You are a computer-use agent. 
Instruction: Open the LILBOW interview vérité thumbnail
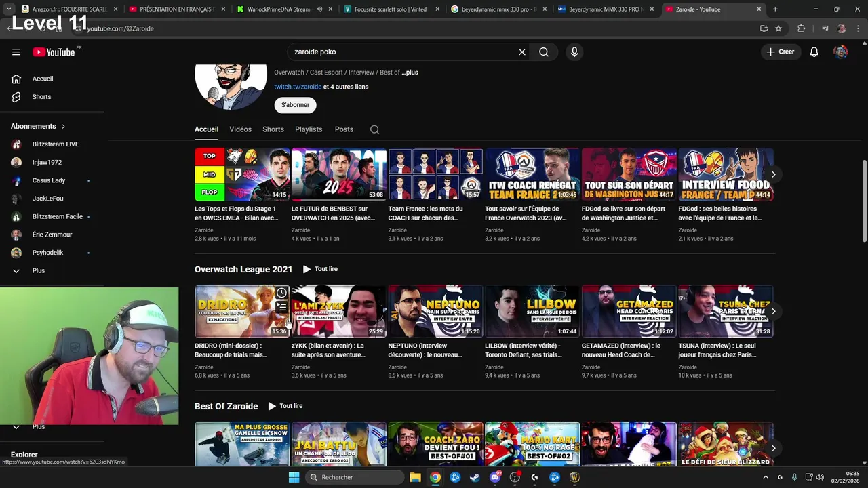[532, 311]
